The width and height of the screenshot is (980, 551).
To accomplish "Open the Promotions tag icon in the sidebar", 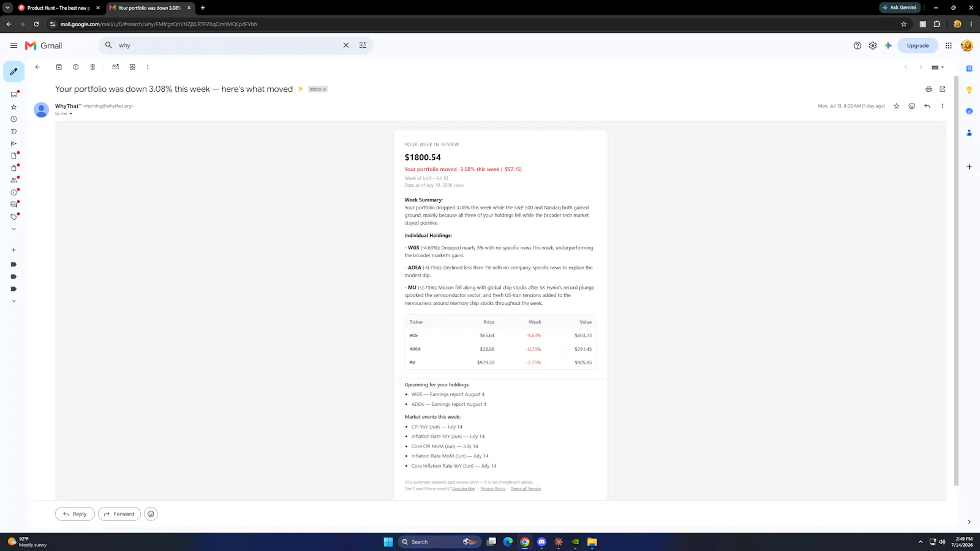I will [x=13, y=217].
